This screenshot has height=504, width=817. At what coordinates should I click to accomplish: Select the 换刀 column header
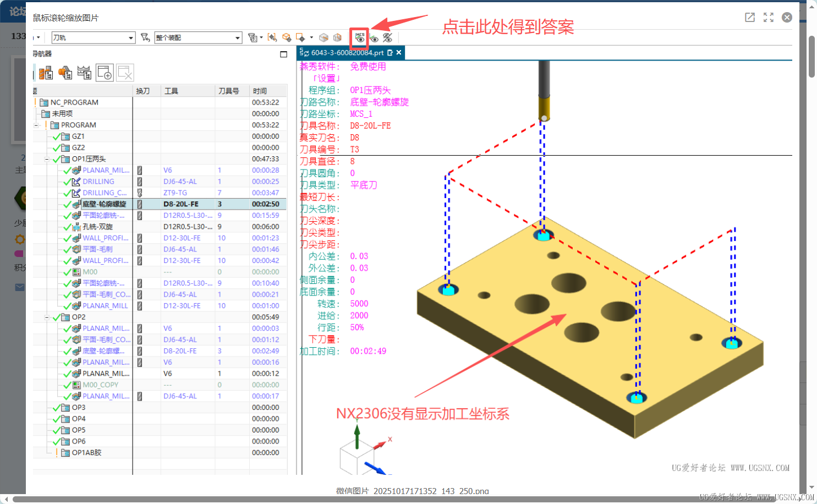145,90
